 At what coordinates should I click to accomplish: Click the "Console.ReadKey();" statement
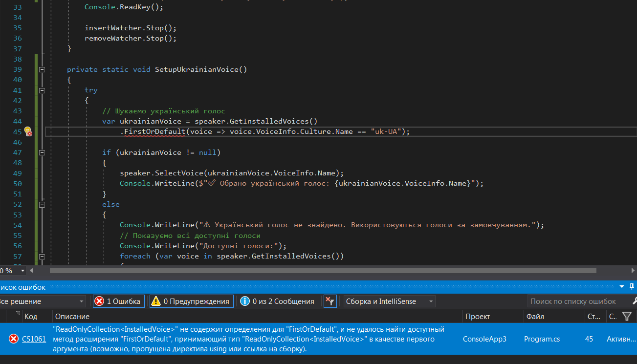point(124,7)
